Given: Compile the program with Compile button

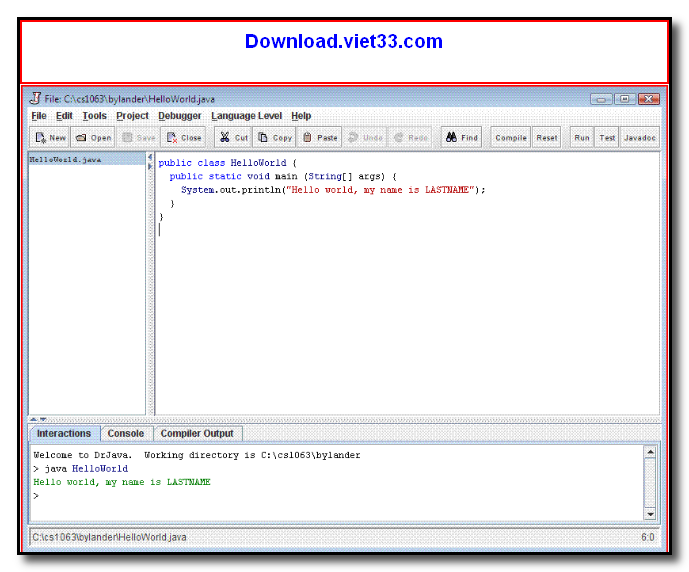Looking at the screenshot, I should (x=511, y=138).
